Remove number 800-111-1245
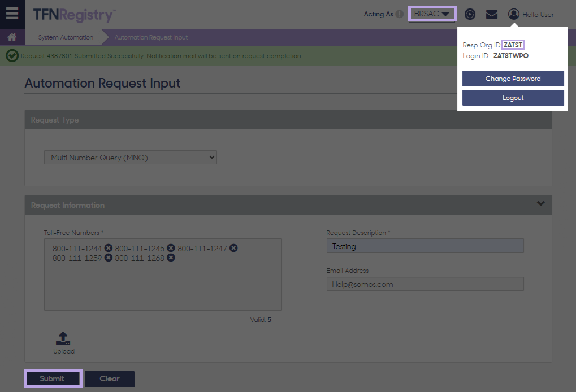This screenshot has width=576, height=392. (171, 248)
